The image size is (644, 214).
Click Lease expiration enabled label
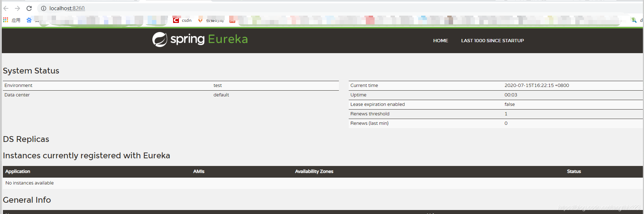pos(377,104)
